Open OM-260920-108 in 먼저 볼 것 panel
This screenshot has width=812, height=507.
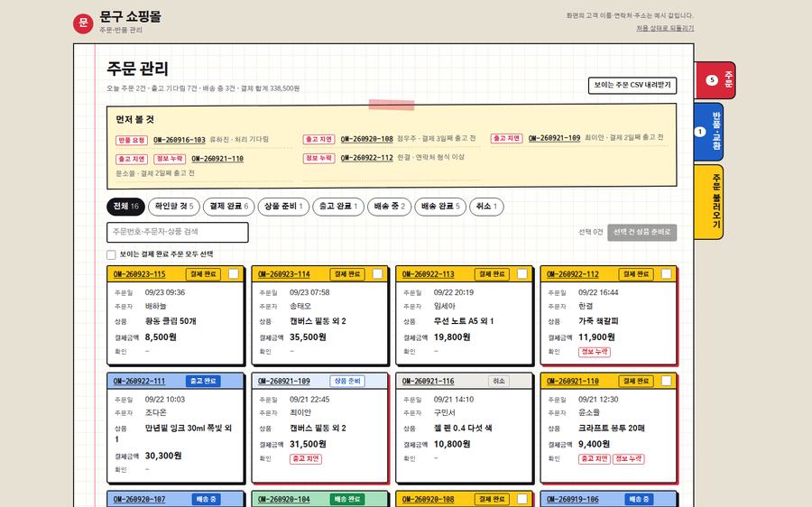point(366,139)
